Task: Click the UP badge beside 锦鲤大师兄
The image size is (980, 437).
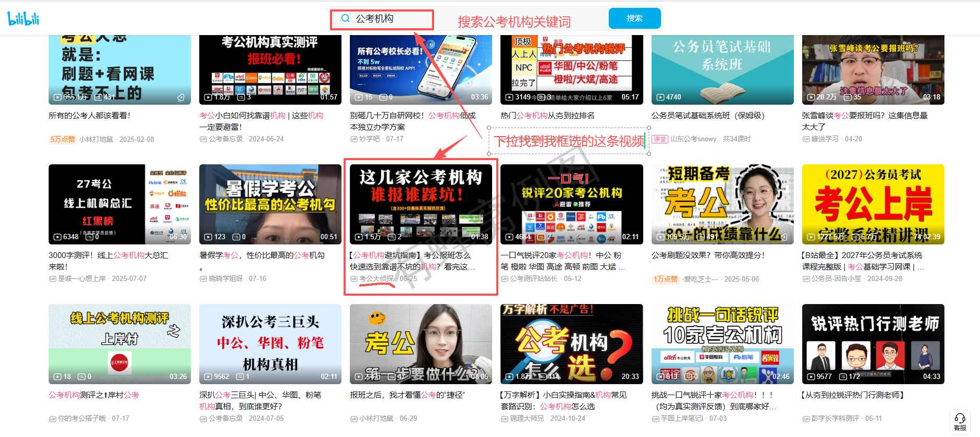Action: 504,419
